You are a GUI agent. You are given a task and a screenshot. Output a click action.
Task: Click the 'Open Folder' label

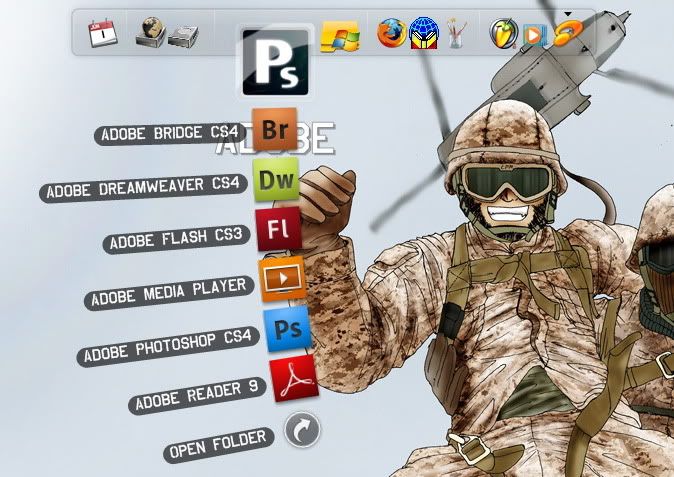218,445
